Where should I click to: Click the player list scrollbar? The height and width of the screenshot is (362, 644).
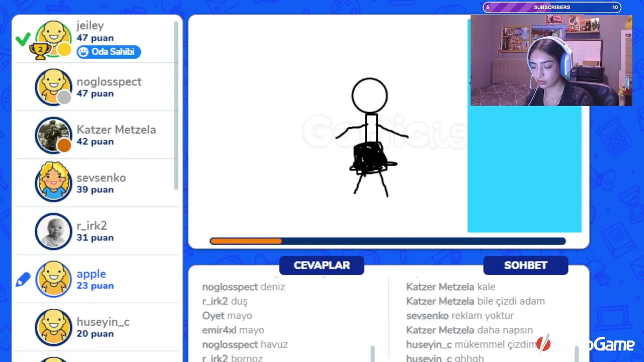click(x=176, y=106)
